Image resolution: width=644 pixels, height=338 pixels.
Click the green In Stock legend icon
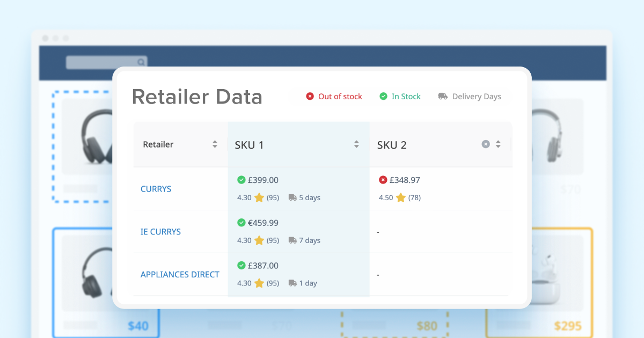pos(383,97)
